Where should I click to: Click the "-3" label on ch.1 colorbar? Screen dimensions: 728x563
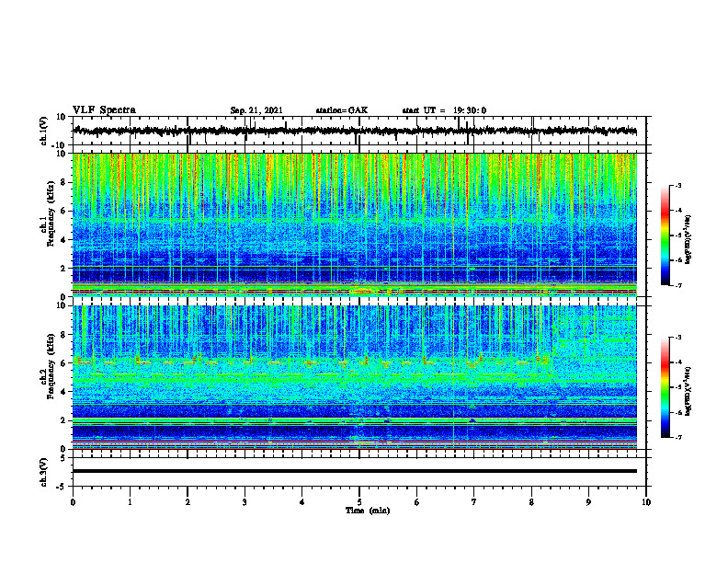[678, 186]
